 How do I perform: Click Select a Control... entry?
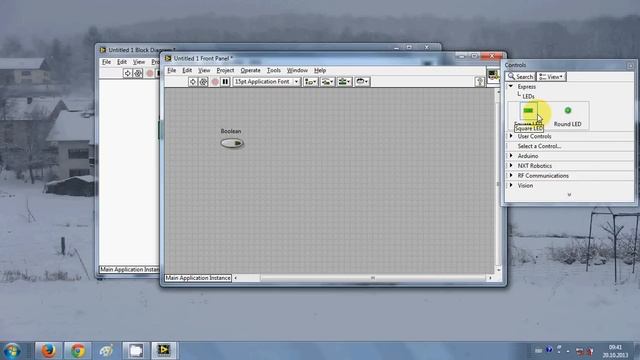pyautogui.click(x=539, y=146)
